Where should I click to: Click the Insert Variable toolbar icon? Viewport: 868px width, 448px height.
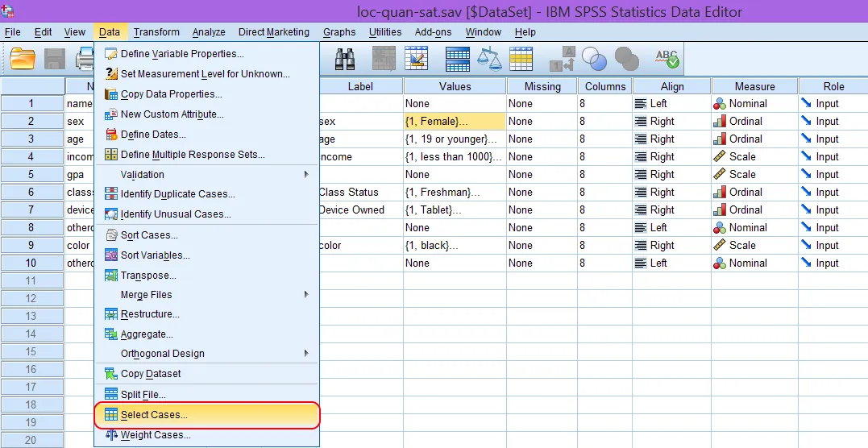tap(417, 60)
